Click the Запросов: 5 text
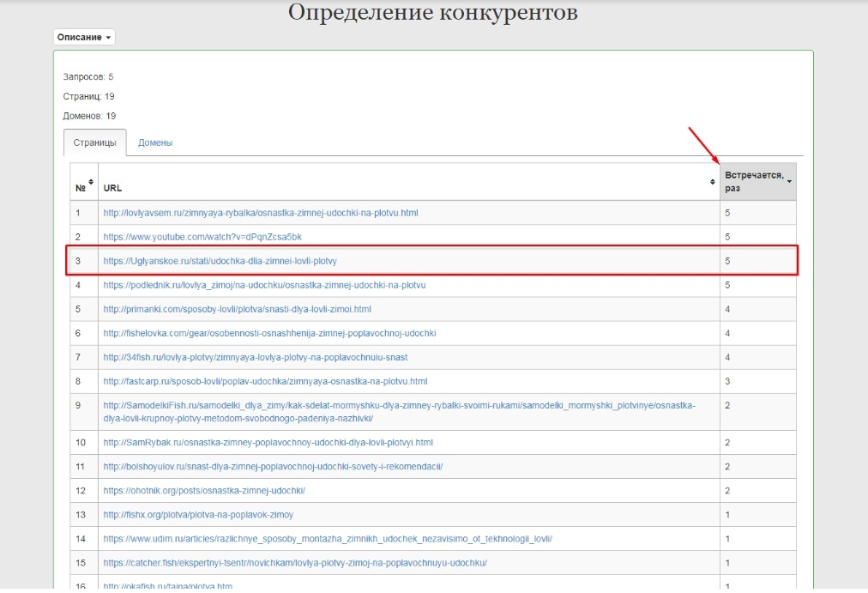Screen dimensions: 868x593 pyautogui.click(x=88, y=76)
